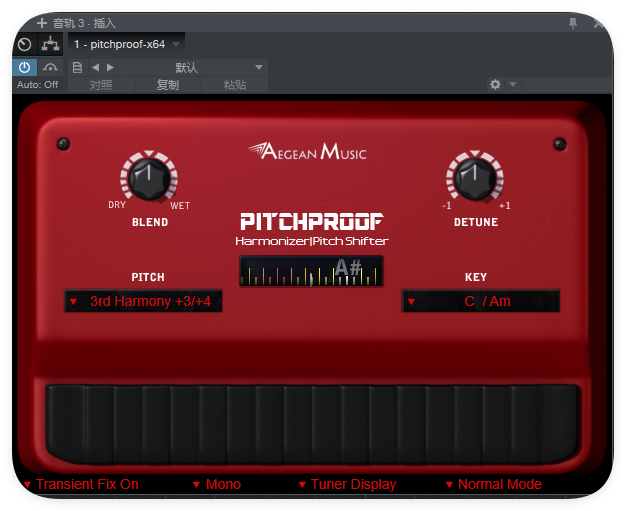The height and width of the screenshot is (511, 626).
Task: Pin the plugin window
Action: pos(573,24)
